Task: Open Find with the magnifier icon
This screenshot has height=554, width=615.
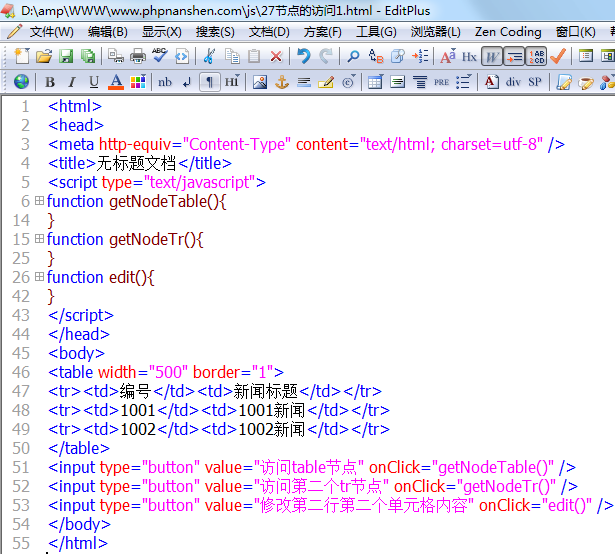Action: coord(353,56)
